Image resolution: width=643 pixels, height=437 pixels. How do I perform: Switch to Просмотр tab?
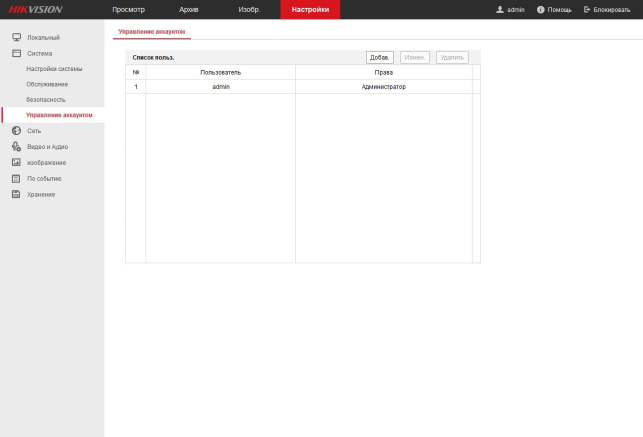[x=129, y=10]
